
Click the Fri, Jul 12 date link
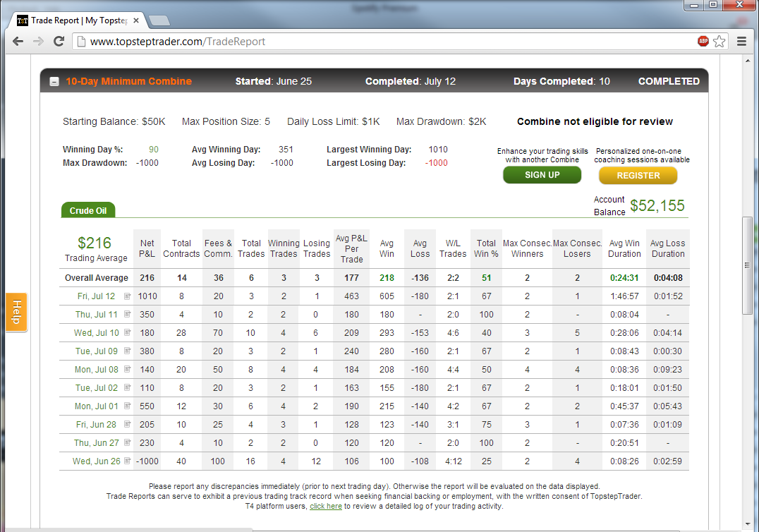(x=96, y=296)
